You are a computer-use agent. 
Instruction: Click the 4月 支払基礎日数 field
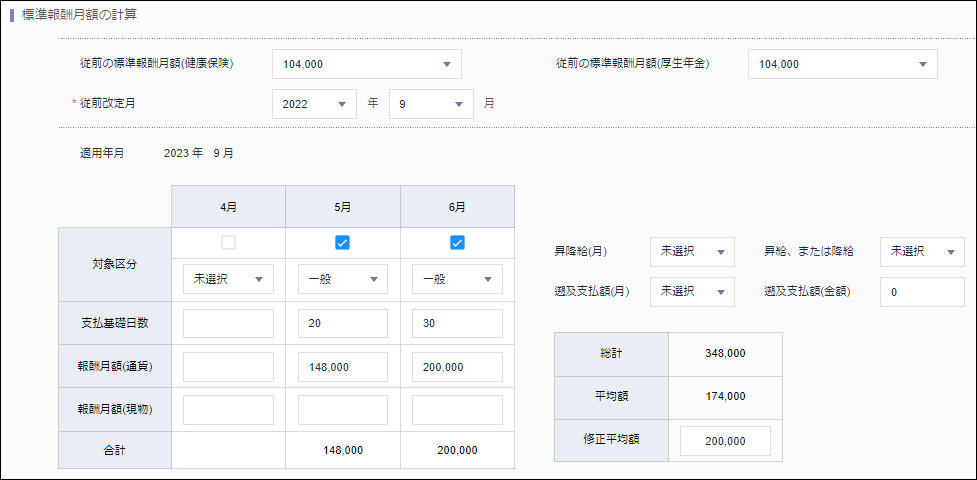pyautogui.click(x=228, y=324)
